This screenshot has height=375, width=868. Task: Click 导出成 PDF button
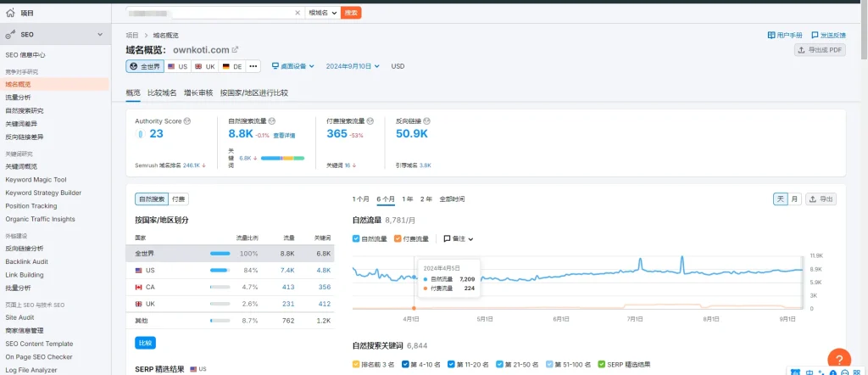820,50
